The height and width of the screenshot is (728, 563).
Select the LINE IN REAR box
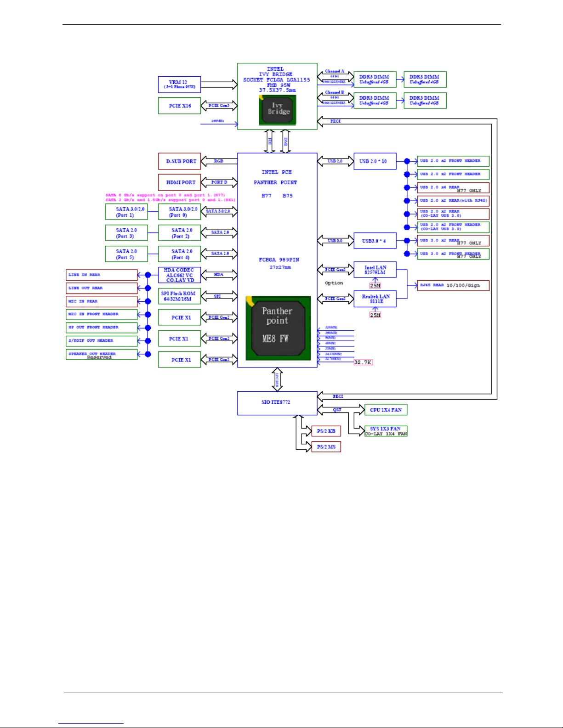click(102, 275)
